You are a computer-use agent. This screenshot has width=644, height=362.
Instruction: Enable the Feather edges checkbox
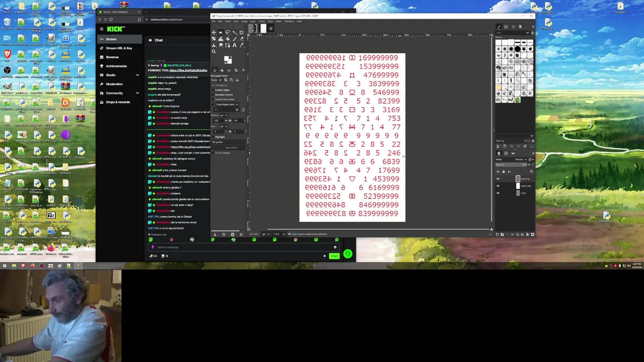coord(213,90)
